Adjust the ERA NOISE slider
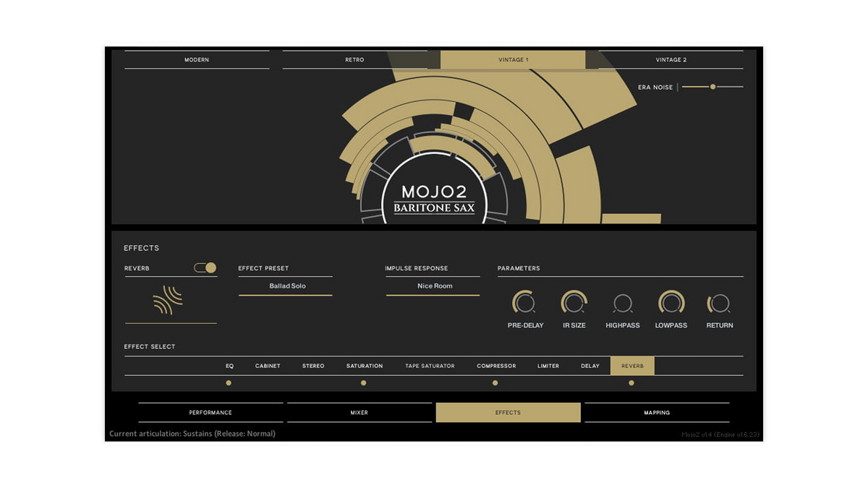The height and width of the screenshot is (488, 868). pos(712,87)
